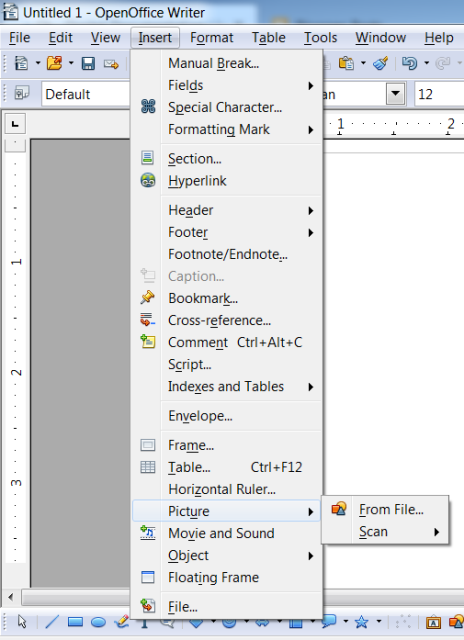Open dropdown arrow next to Open icon
The width and height of the screenshot is (464, 640).
tap(71, 63)
